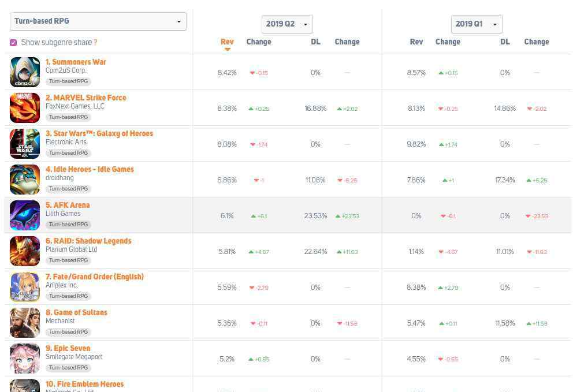Click the publisher name FoxNext Games, LLC
The image size is (573, 392).
(x=75, y=106)
